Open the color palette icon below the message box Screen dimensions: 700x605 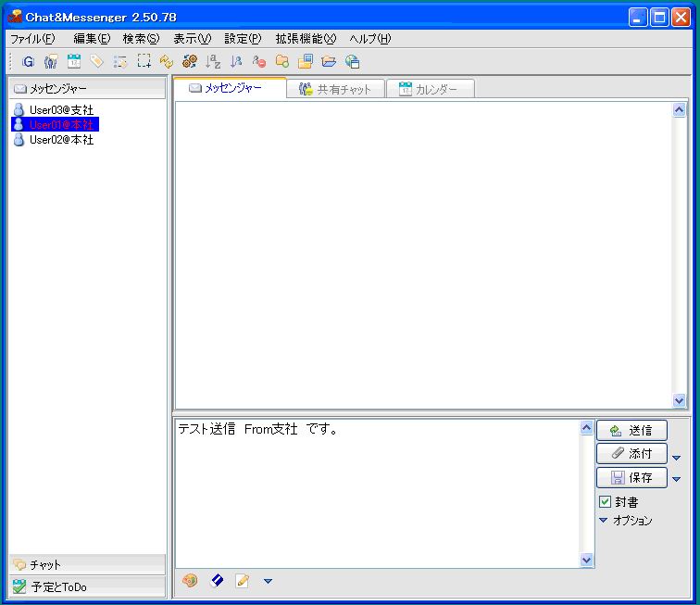pos(190,581)
